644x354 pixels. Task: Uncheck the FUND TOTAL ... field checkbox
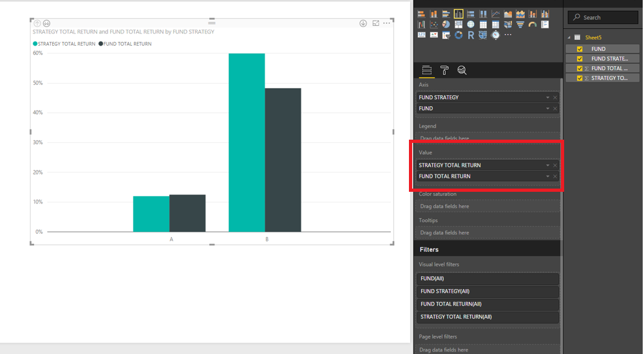(580, 69)
